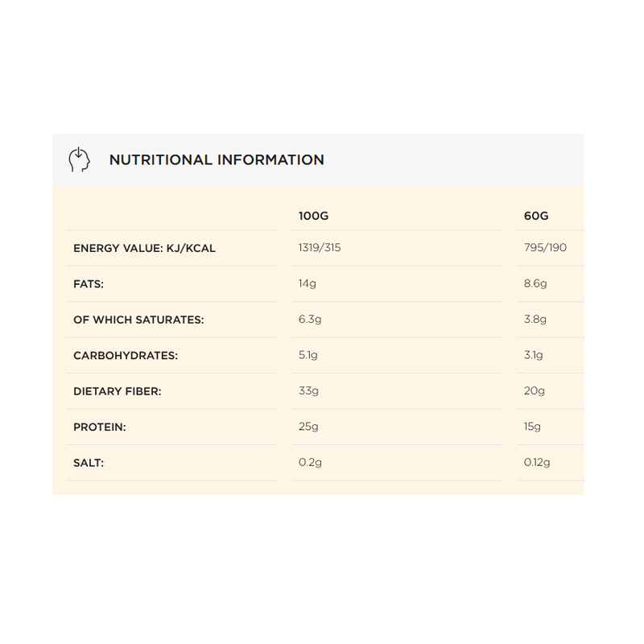Click the head with arrow icon
The image size is (644, 644).
(x=79, y=159)
